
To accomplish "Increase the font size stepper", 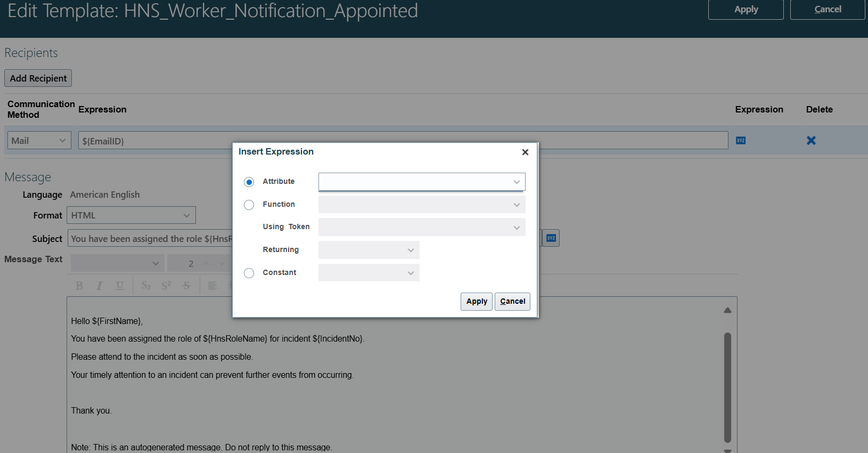I will pyautogui.click(x=206, y=263).
